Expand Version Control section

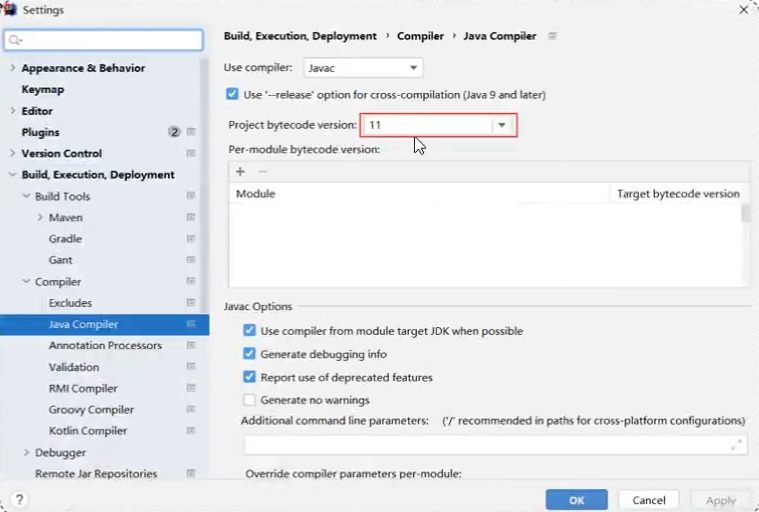point(13,153)
